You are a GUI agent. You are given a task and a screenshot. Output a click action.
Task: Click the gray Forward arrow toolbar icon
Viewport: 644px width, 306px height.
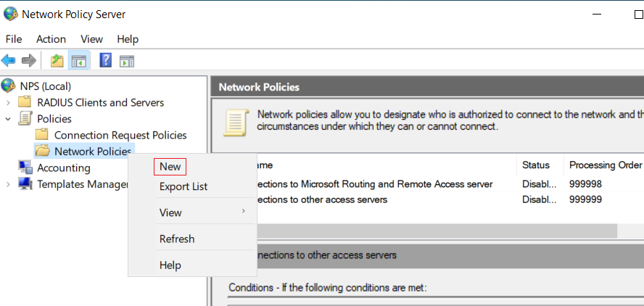[29, 61]
